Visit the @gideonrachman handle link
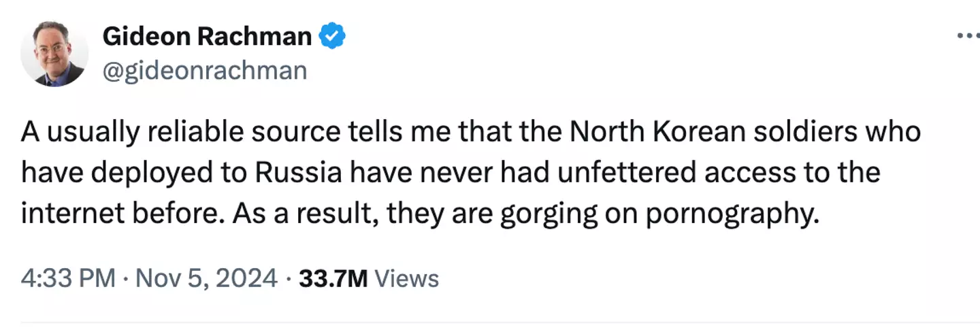This screenshot has width=980, height=332. [204, 70]
